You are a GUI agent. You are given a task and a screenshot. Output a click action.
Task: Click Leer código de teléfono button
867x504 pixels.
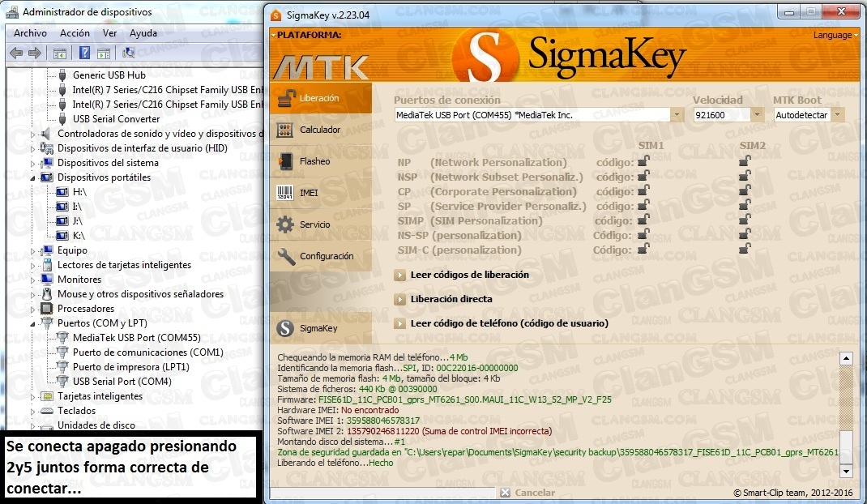pos(502,323)
